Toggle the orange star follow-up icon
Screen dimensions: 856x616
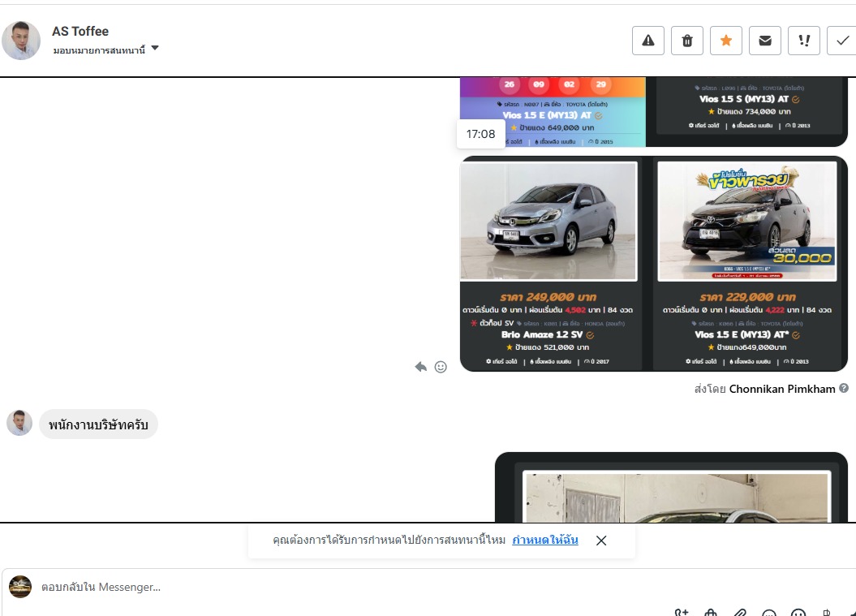pos(726,41)
